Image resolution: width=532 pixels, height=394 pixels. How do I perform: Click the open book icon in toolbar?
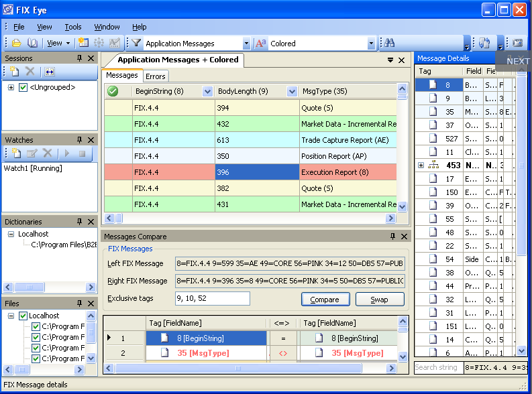coord(33,43)
